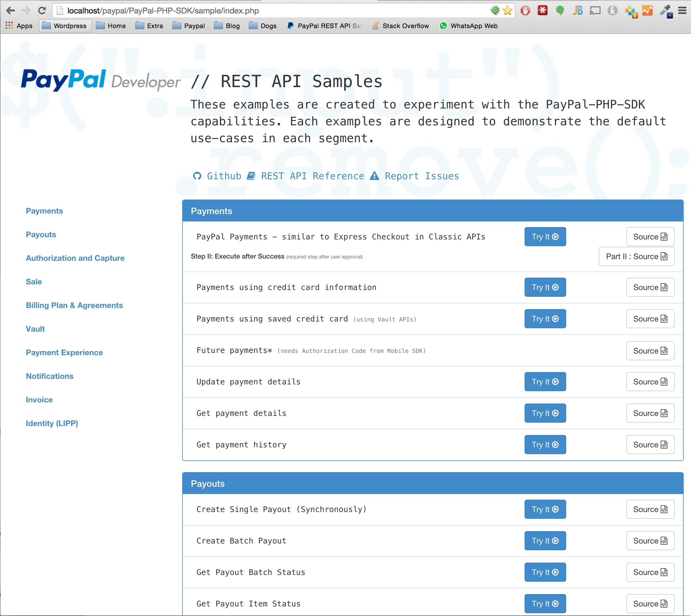
Task: Click the Billing Plan & Agreements sidebar item
Action: tap(74, 305)
